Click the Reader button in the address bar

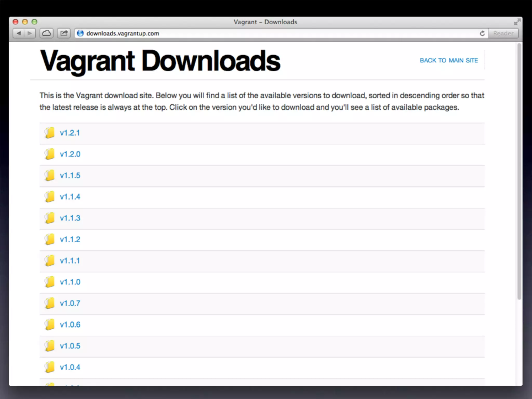click(x=503, y=33)
